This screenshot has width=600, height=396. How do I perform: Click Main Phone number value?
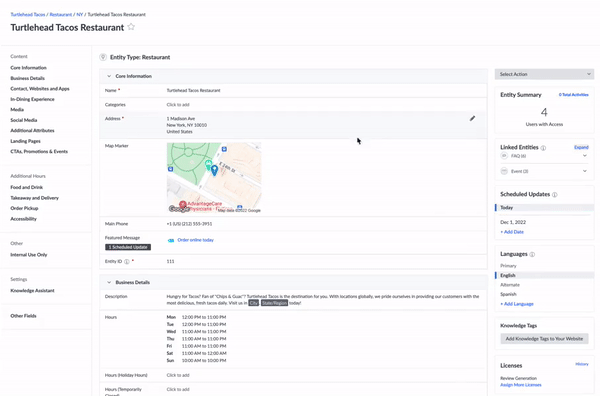[189, 224]
